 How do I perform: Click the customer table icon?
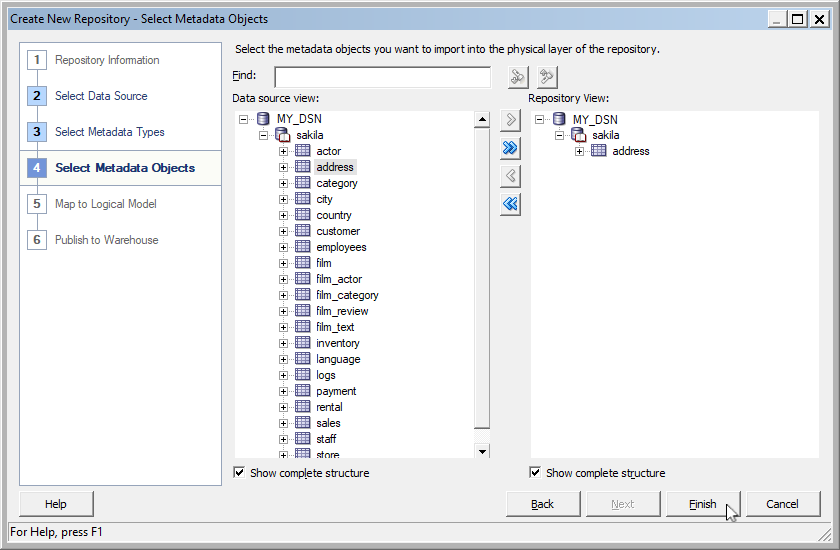303,231
